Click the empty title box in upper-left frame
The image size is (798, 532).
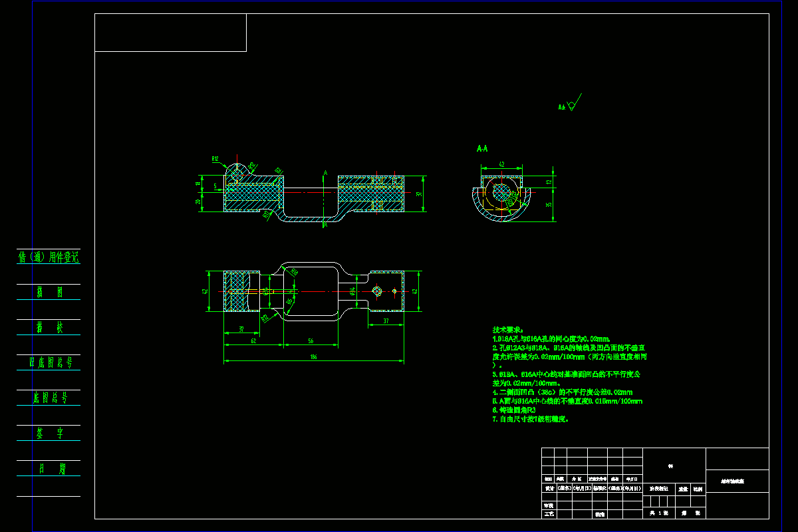point(170,33)
